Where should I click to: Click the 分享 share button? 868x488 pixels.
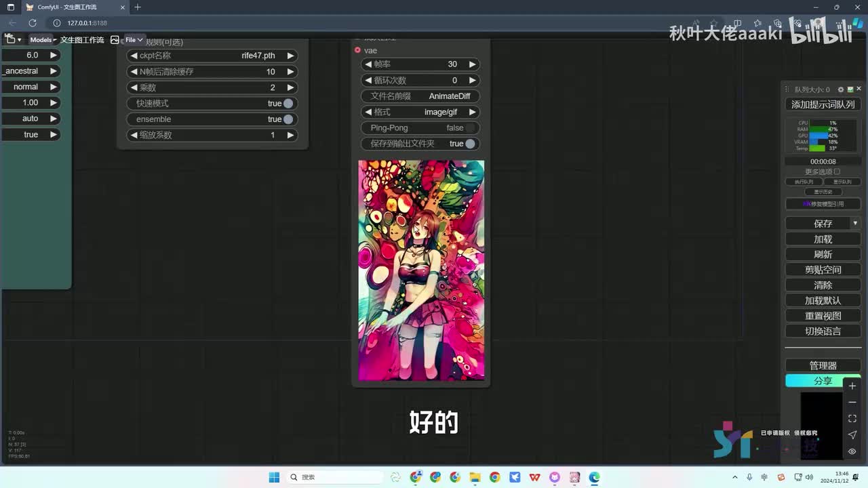coord(823,381)
